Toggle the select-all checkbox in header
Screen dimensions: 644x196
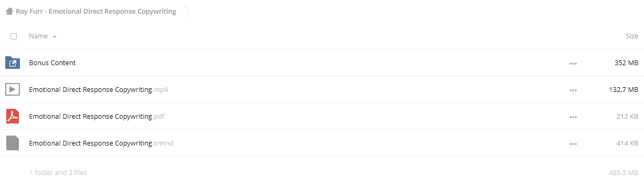14,36
